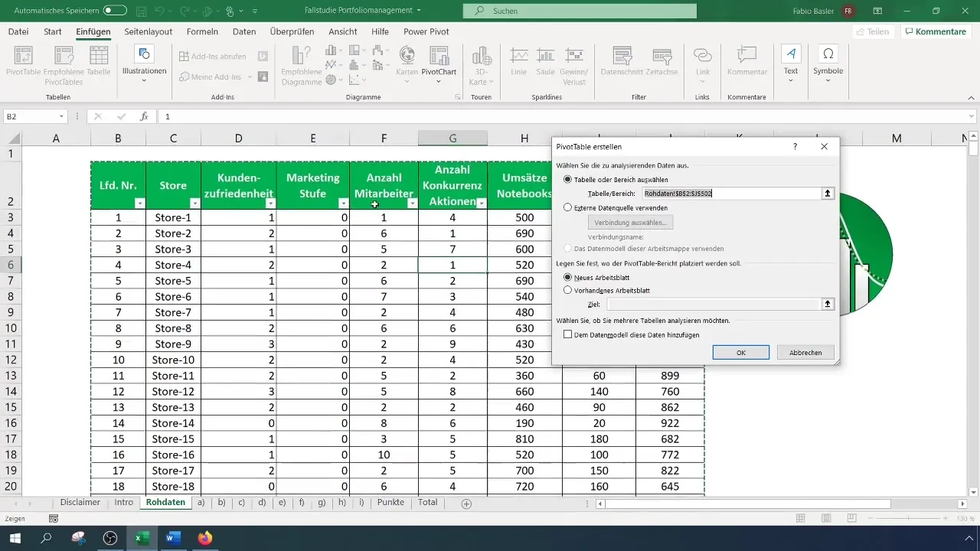Click the dialog help question mark
Viewport: 980px width, 551px height.
(795, 146)
